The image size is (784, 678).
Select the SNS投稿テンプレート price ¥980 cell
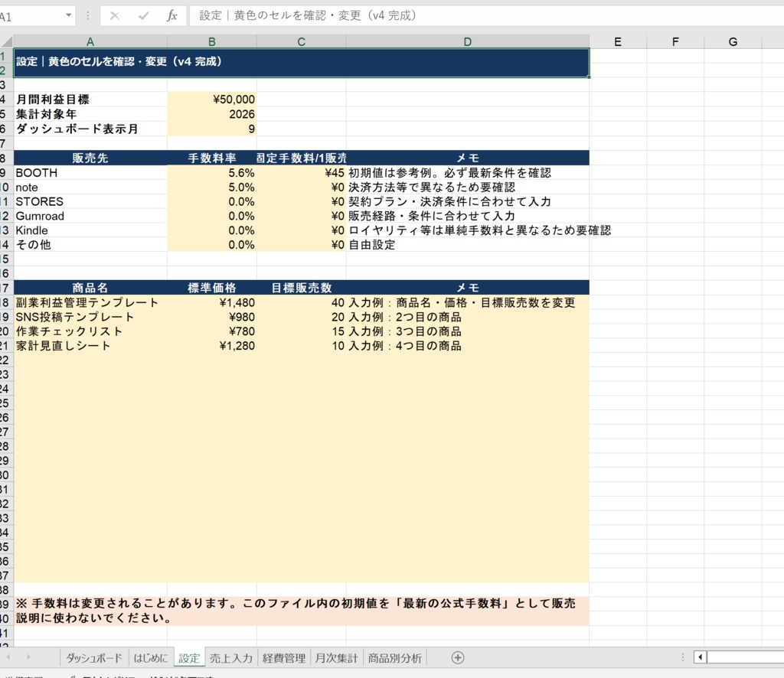click(x=212, y=317)
